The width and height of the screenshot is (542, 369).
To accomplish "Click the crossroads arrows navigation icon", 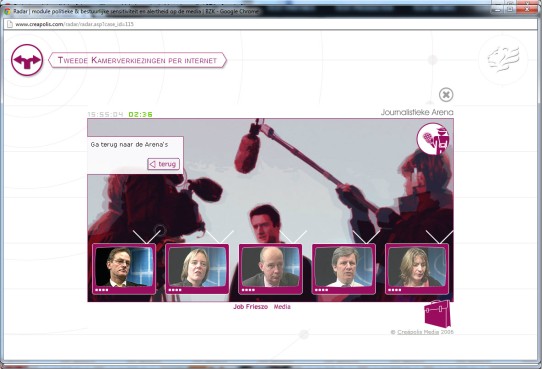I will [27, 60].
